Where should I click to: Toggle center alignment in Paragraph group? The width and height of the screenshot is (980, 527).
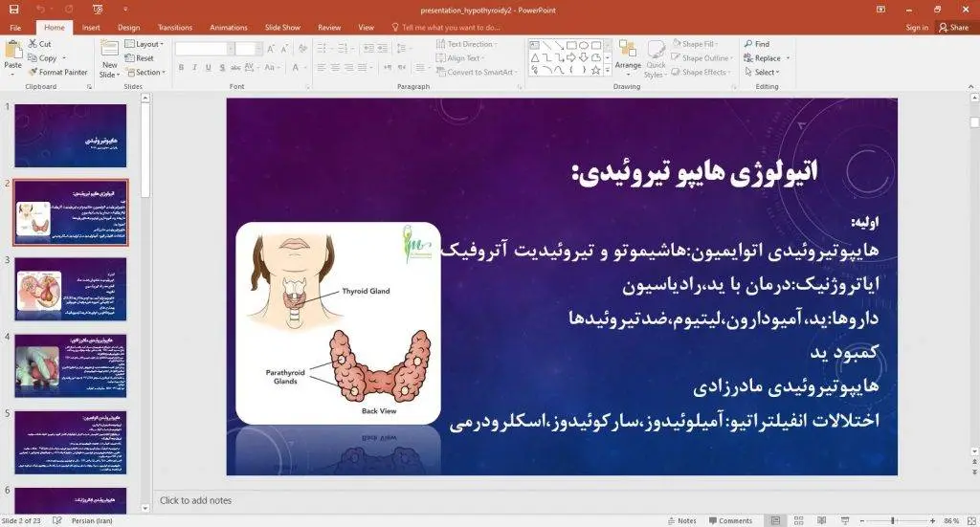(x=335, y=68)
